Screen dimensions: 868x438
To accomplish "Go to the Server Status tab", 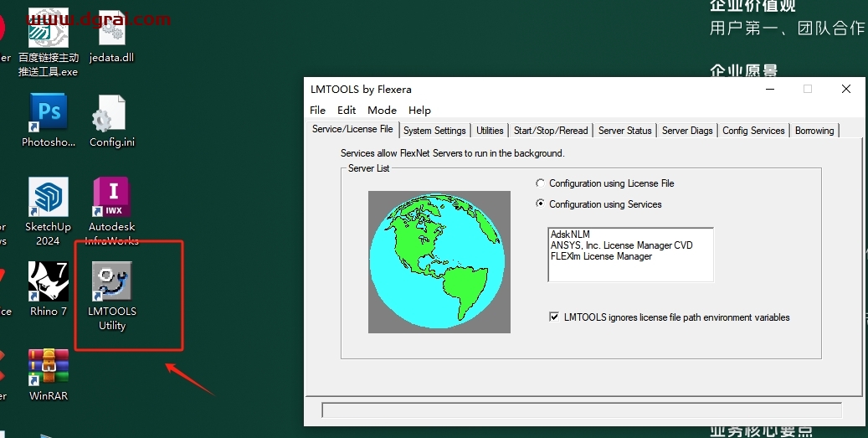I will click(x=624, y=131).
